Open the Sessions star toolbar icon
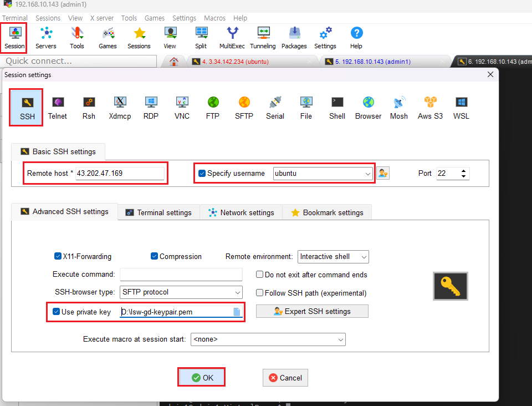 click(139, 38)
